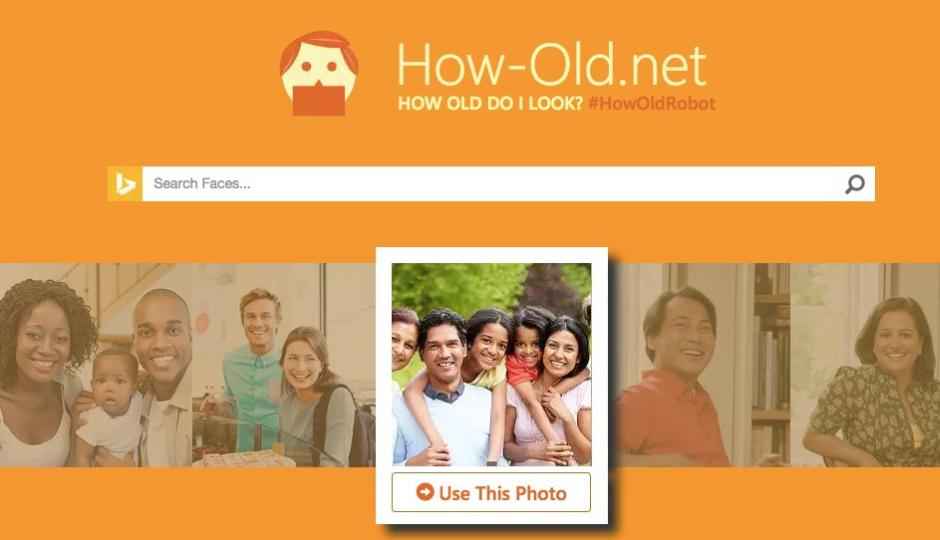Open the How-Old.net title link
The height and width of the screenshot is (540, 940).
(552, 64)
